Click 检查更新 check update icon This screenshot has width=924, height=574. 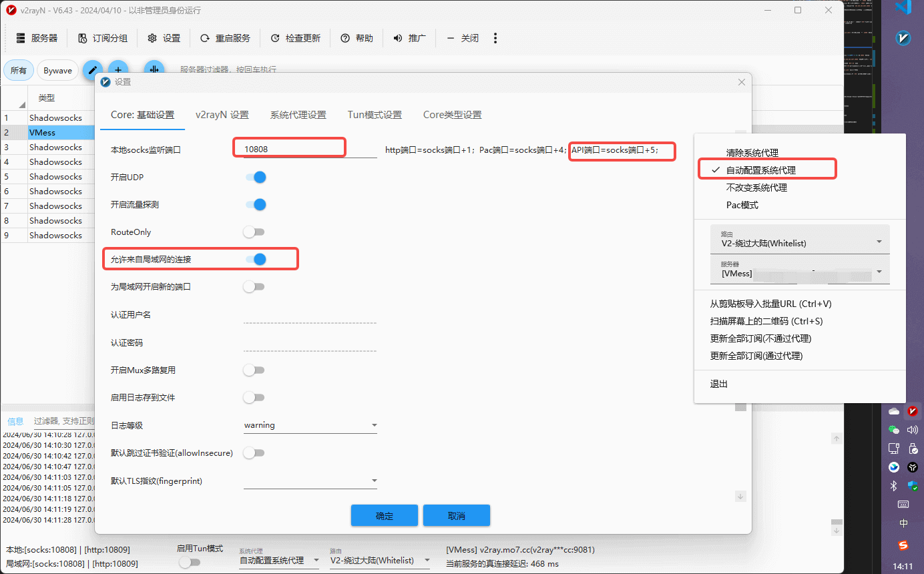pyautogui.click(x=275, y=38)
